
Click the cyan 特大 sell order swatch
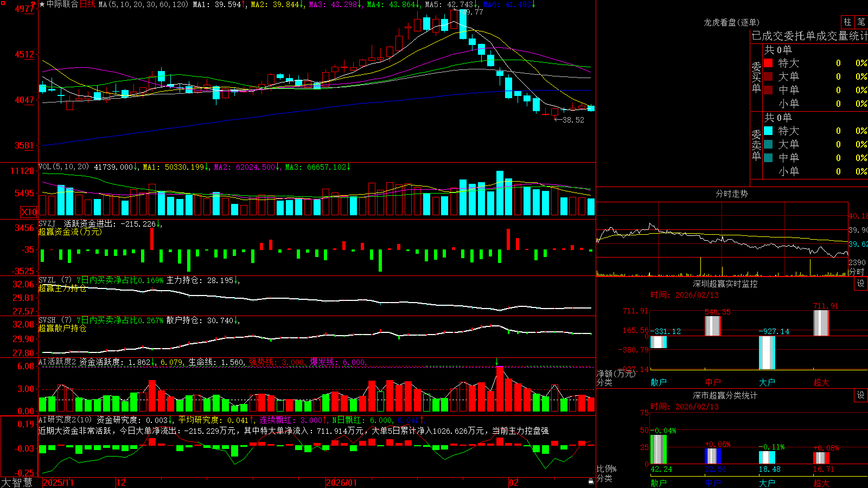pos(768,131)
